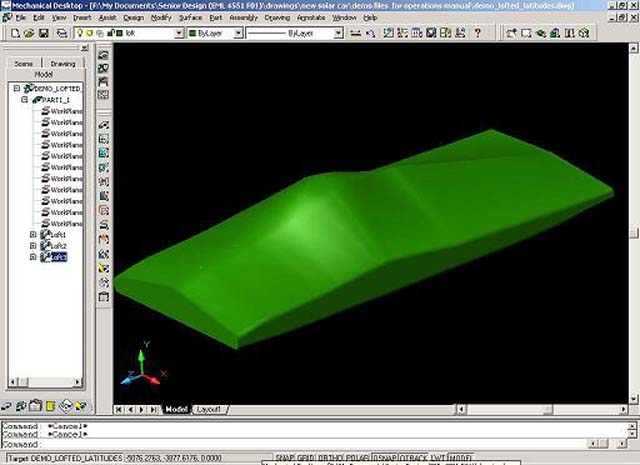The height and width of the screenshot is (465, 640).
Task: Open the File menu
Action: [x=21, y=18]
